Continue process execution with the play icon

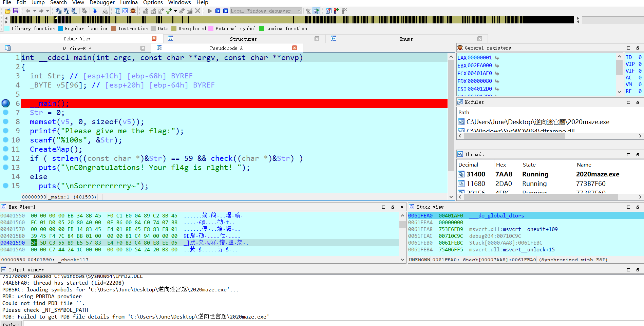coord(209,11)
